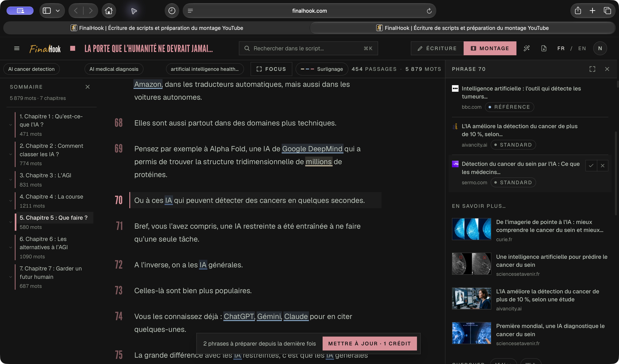Screen dimensions: 619x364
Task: Accept the sermo.com source with checkmark
Action: pyautogui.click(x=591, y=166)
